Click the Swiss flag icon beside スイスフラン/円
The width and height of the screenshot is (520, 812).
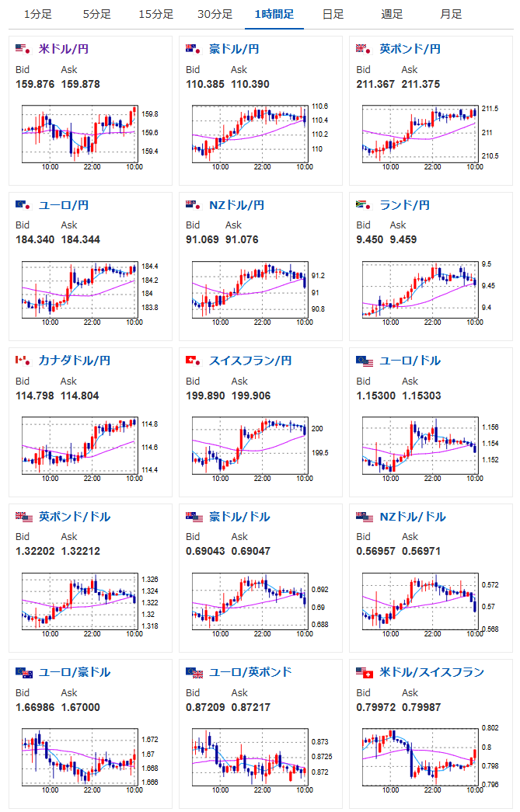coord(194,361)
